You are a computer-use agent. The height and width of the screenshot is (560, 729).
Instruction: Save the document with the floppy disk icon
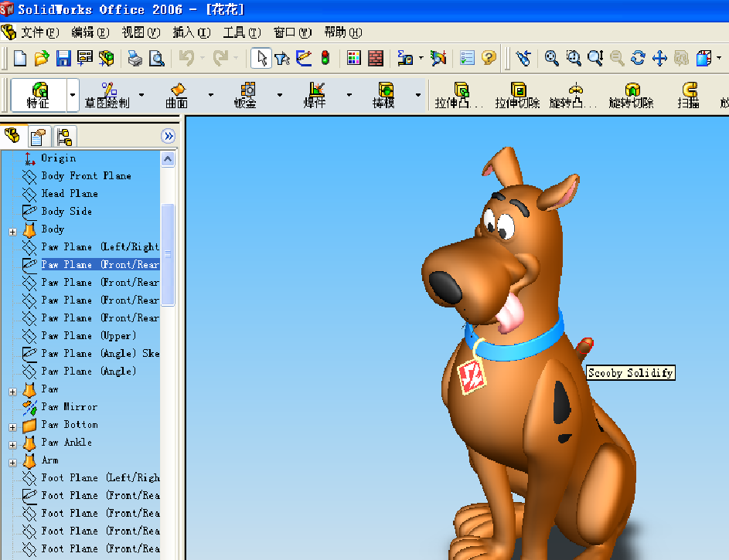pos(63,58)
